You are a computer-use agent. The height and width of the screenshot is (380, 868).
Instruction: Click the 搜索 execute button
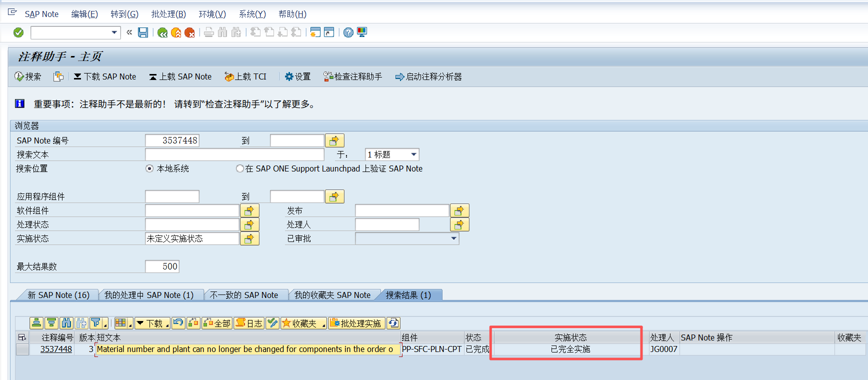(x=28, y=76)
